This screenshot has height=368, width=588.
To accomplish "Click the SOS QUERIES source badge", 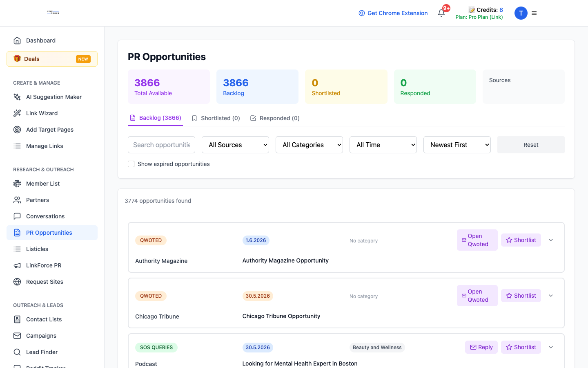I will point(156,348).
